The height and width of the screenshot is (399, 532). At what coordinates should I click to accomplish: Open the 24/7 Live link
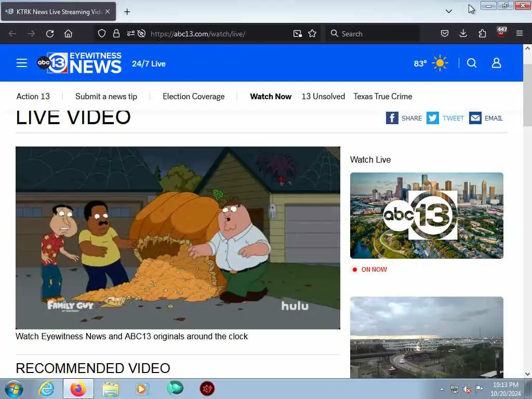pyautogui.click(x=149, y=64)
